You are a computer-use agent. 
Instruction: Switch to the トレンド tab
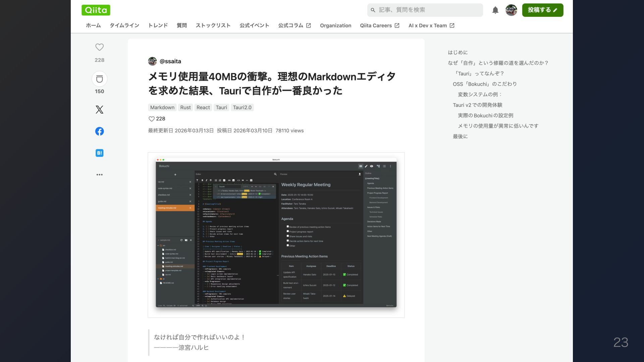[x=158, y=25]
